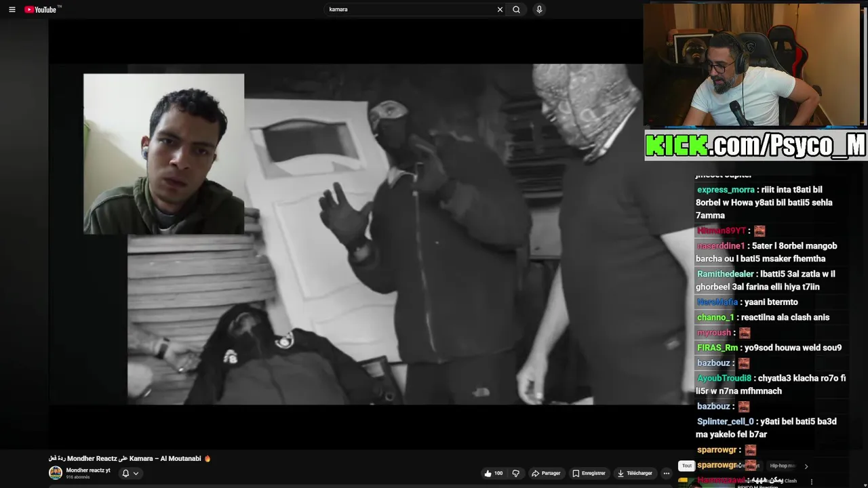Open the Mondher reactz yt channel name

[x=88, y=470]
